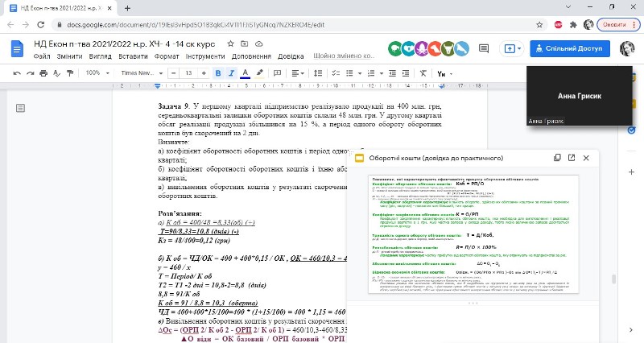Open the Щойно змінено version history link
Screen dimensions: 644x343
[344, 56]
